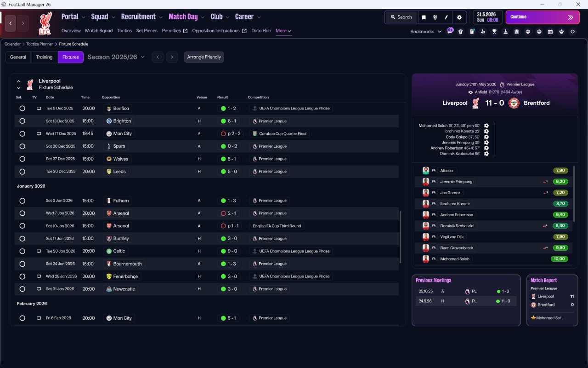The width and height of the screenshot is (588, 368).
Task: Click the Brentford crest in the match summary
Action: (513, 103)
